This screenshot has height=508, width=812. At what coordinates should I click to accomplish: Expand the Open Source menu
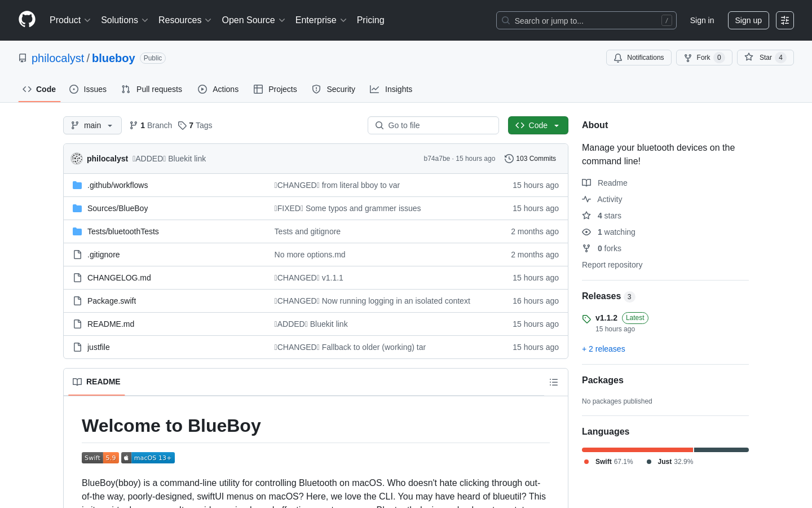pos(254,20)
